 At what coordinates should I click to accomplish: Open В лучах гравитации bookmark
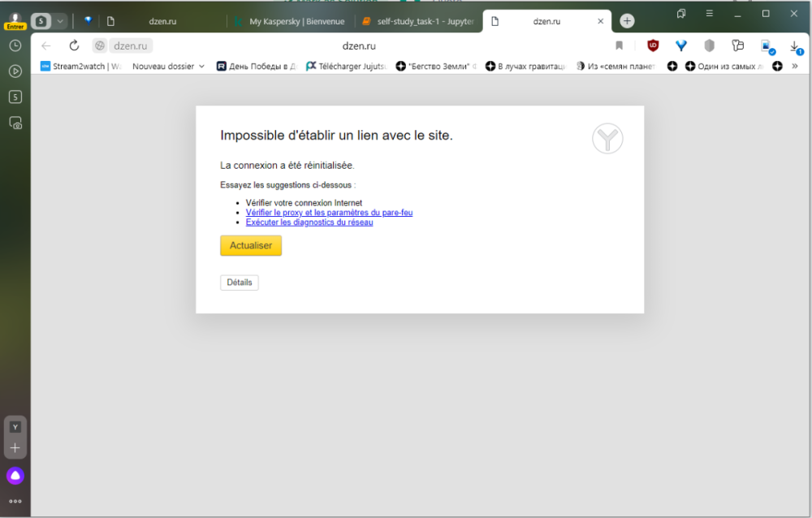click(x=525, y=67)
